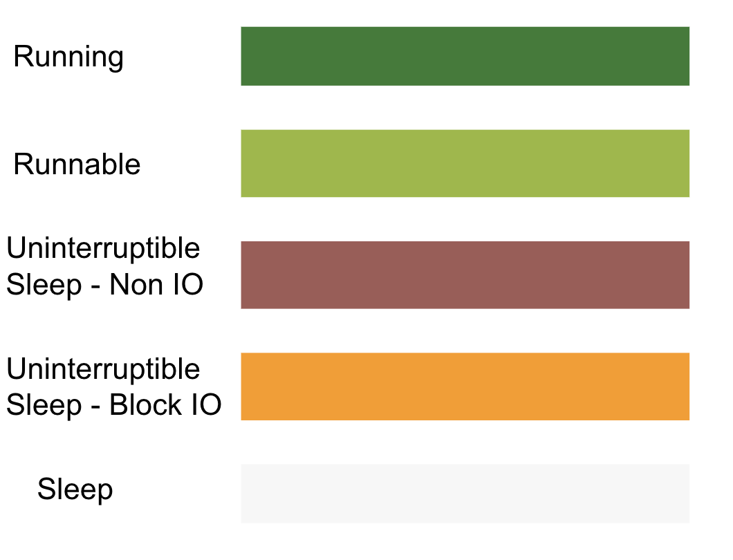This screenshot has height=560, width=733.
Task: Click the brown Non IO sleep bar
Action: [x=465, y=274]
